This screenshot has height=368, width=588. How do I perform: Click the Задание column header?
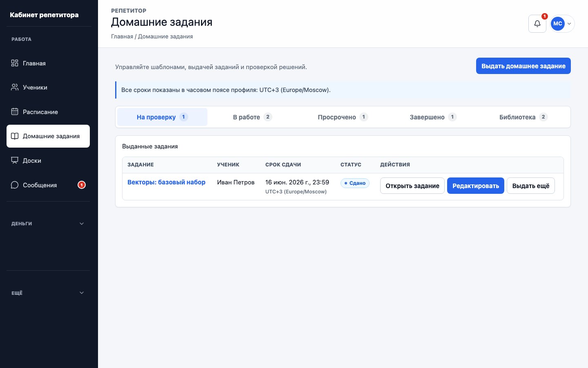tap(140, 165)
